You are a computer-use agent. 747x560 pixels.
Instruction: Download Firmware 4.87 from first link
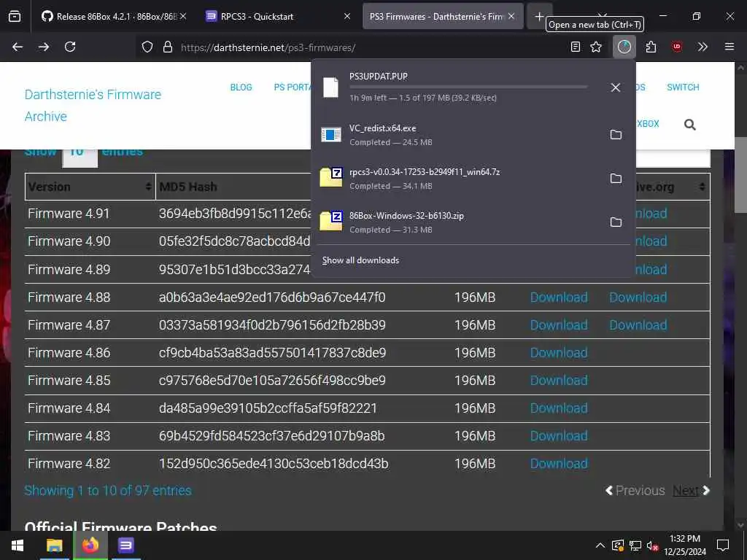[559, 325]
